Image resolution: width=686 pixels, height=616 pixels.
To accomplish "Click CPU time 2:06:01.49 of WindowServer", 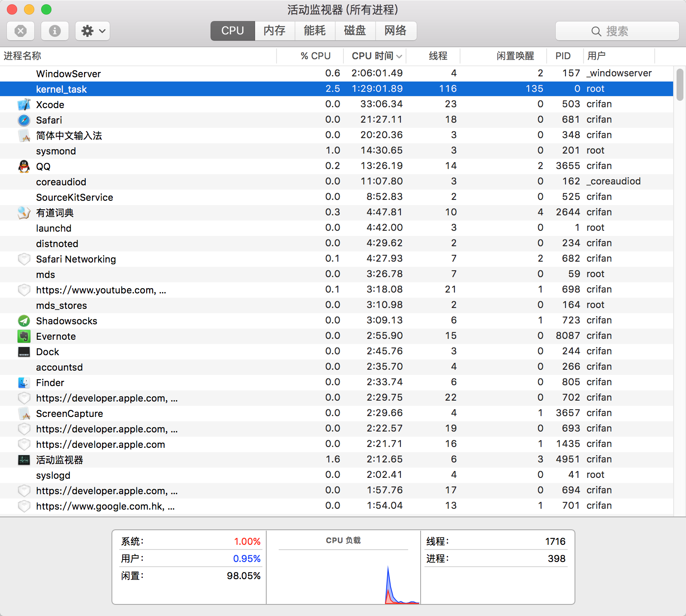I will click(x=377, y=73).
